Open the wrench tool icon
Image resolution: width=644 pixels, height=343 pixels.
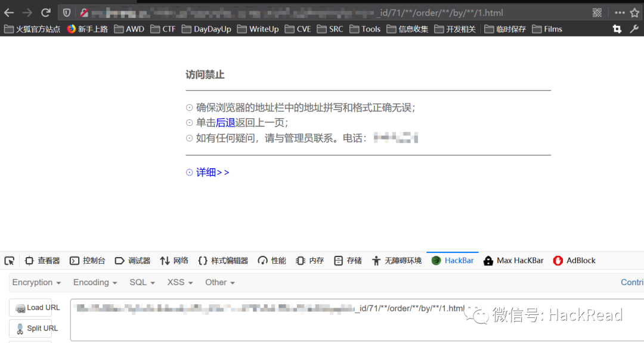pyautogui.click(x=634, y=29)
